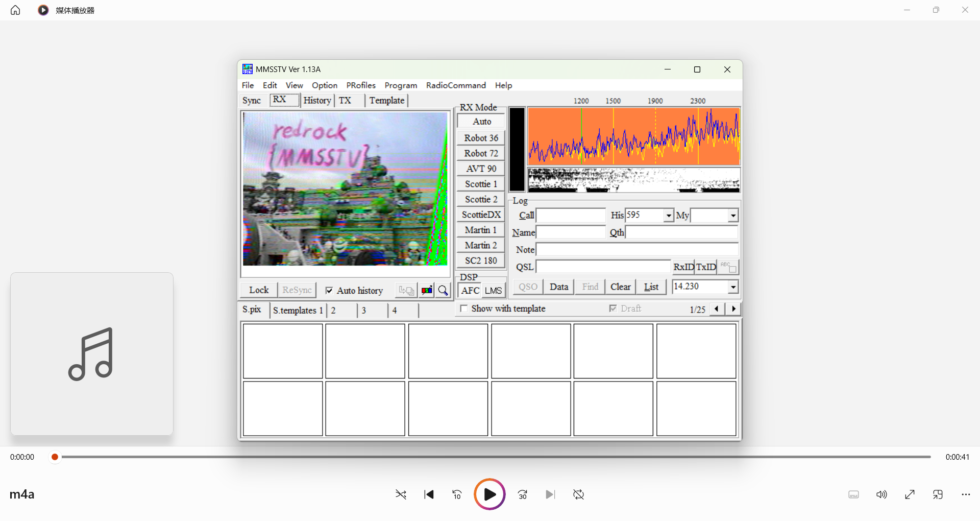Viewport: 980px width, 521px height.
Task: Skip back 10 seconds
Action: pyautogui.click(x=457, y=494)
